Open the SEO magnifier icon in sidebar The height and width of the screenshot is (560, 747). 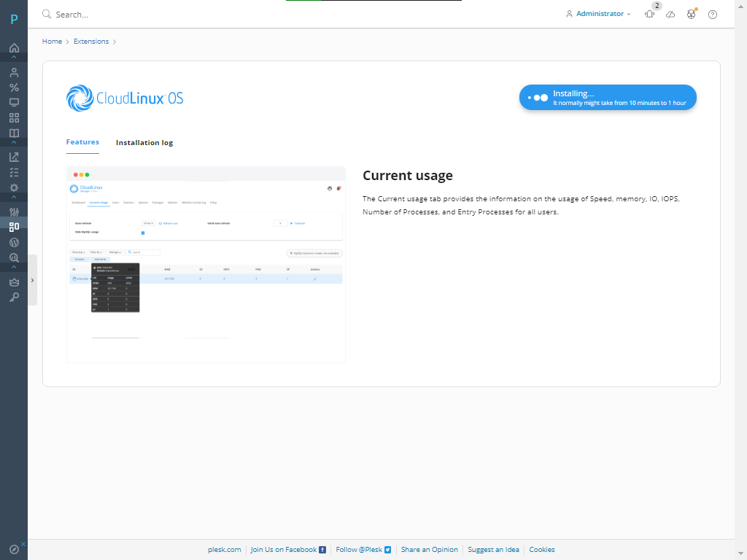(x=14, y=257)
